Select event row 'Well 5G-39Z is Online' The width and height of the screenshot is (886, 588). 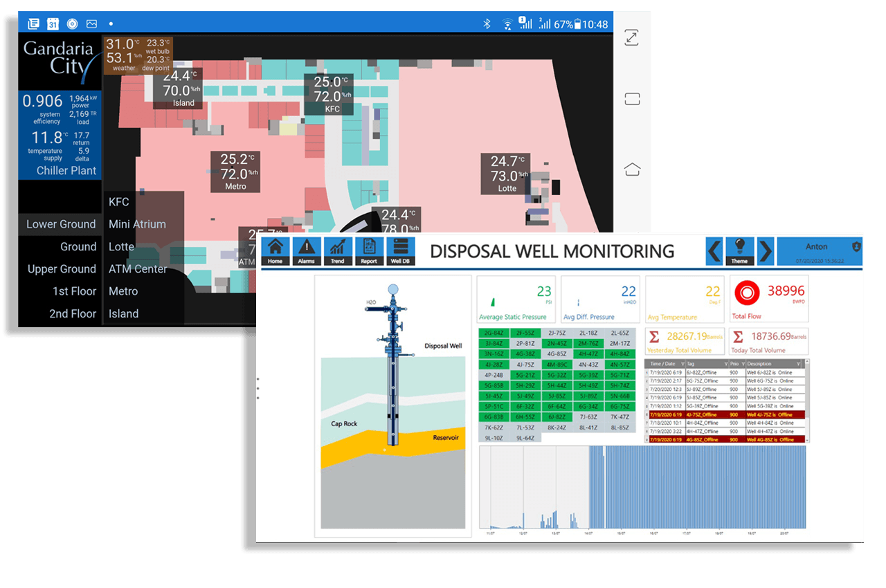click(x=727, y=406)
